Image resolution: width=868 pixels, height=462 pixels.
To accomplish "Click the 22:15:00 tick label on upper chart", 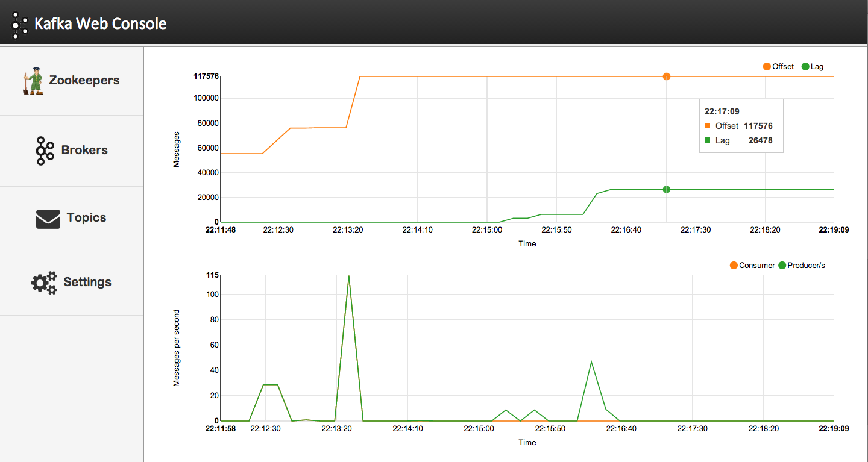I will pyautogui.click(x=486, y=229).
